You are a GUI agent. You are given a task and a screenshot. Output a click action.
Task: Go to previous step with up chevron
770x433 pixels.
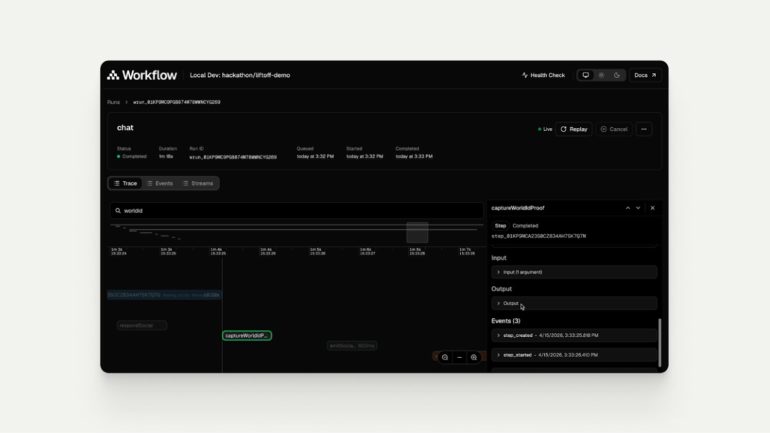(x=628, y=208)
